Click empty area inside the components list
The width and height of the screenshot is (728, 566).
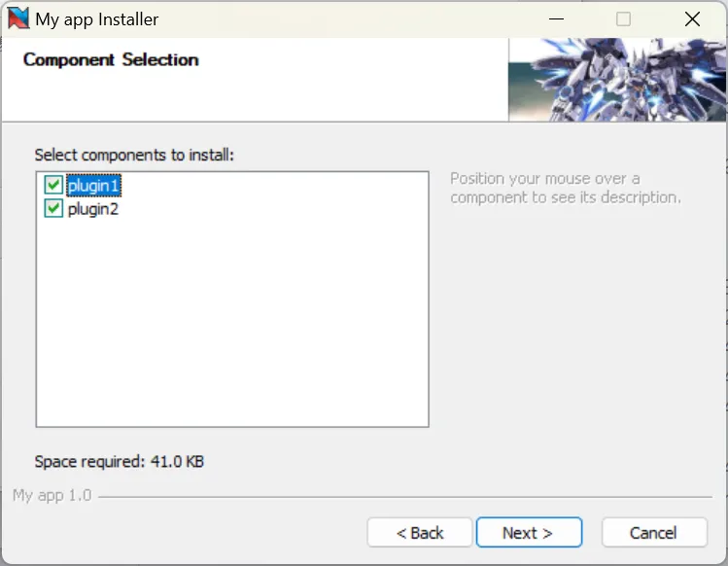coord(231,331)
